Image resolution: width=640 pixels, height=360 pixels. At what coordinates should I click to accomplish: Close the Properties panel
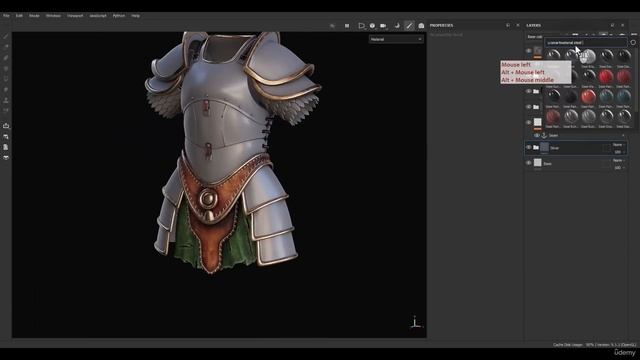coord(518,25)
